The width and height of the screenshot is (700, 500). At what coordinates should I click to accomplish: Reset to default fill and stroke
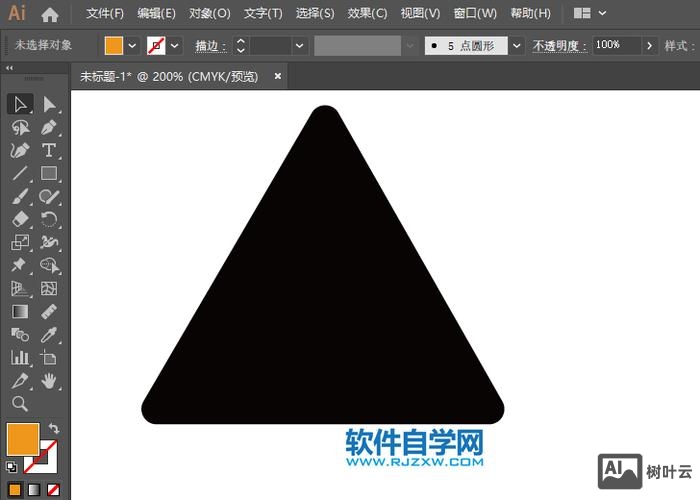click(12, 467)
